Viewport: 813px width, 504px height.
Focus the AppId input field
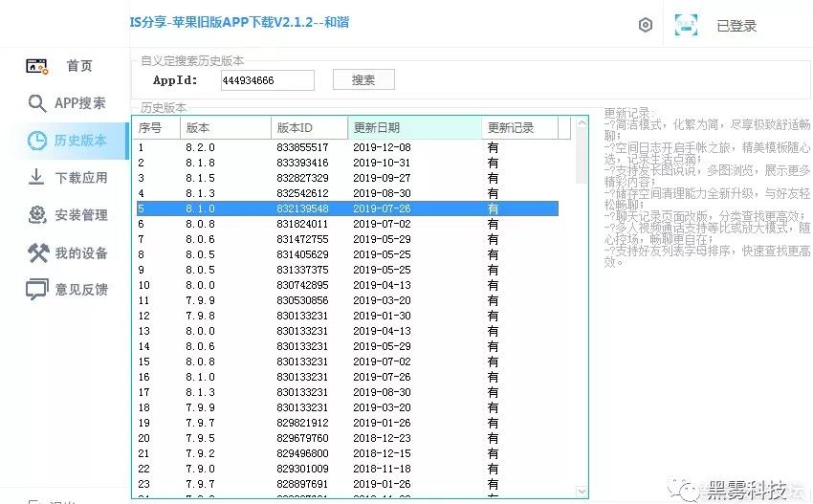pyautogui.click(x=268, y=80)
